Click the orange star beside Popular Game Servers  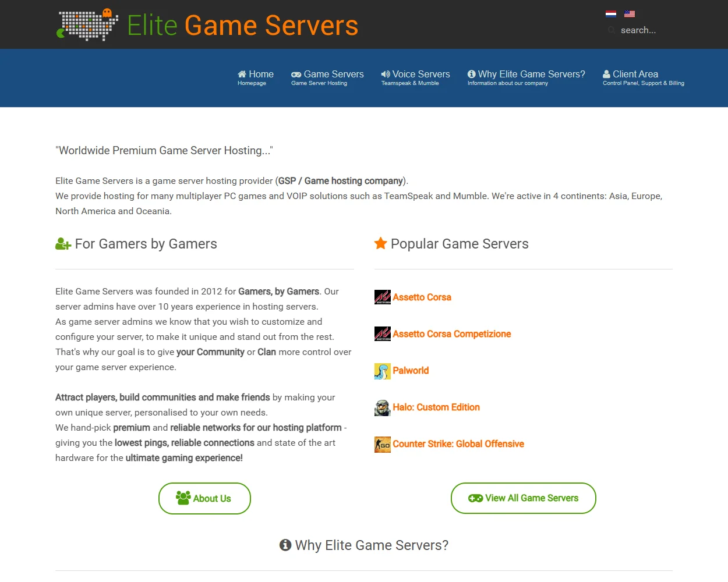(x=381, y=243)
